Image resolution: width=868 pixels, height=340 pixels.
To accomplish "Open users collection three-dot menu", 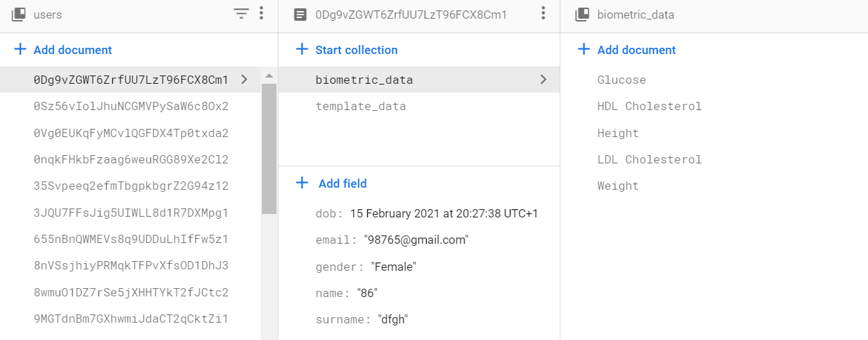I will [261, 14].
